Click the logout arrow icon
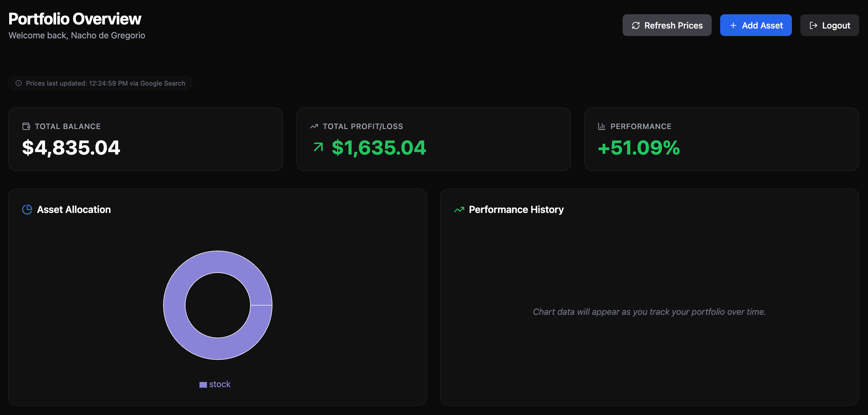868x415 pixels. pos(813,25)
